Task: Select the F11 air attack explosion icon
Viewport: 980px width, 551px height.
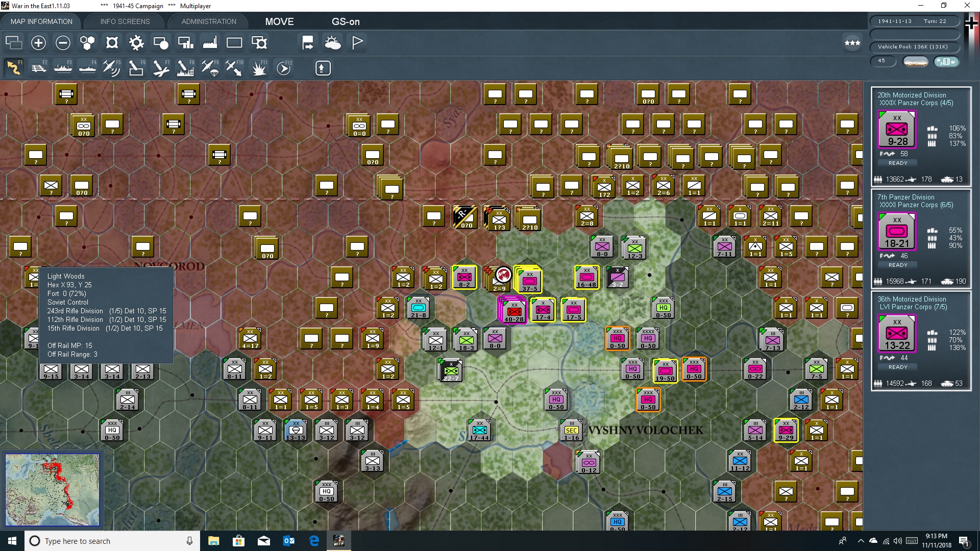Action: 259,67
